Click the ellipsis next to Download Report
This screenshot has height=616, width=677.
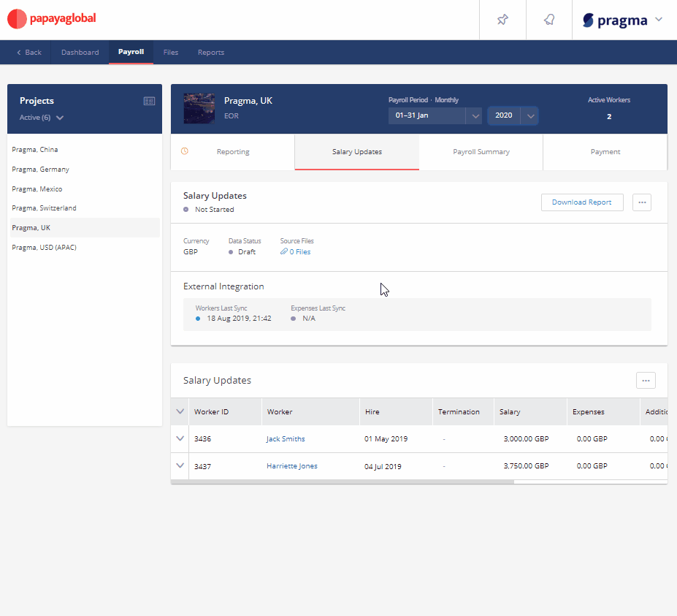(x=641, y=202)
